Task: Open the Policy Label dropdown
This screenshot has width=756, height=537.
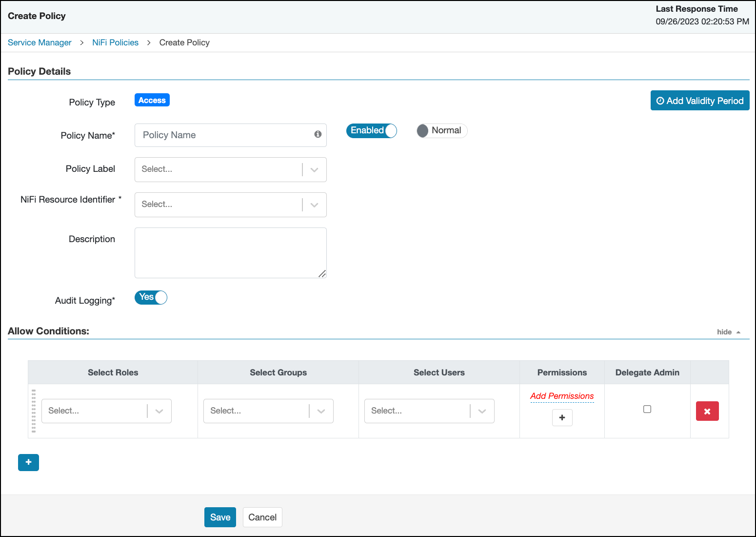Action: tap(314, 169)
